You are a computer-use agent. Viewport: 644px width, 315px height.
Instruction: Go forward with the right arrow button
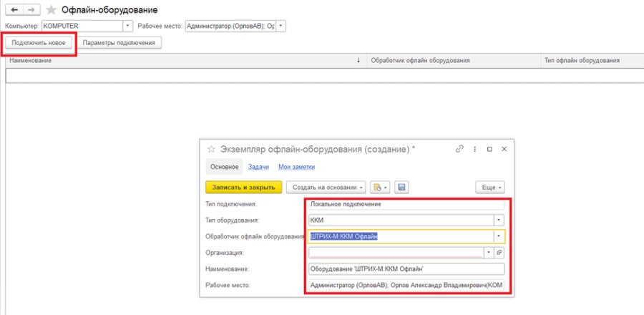(32, 9)
